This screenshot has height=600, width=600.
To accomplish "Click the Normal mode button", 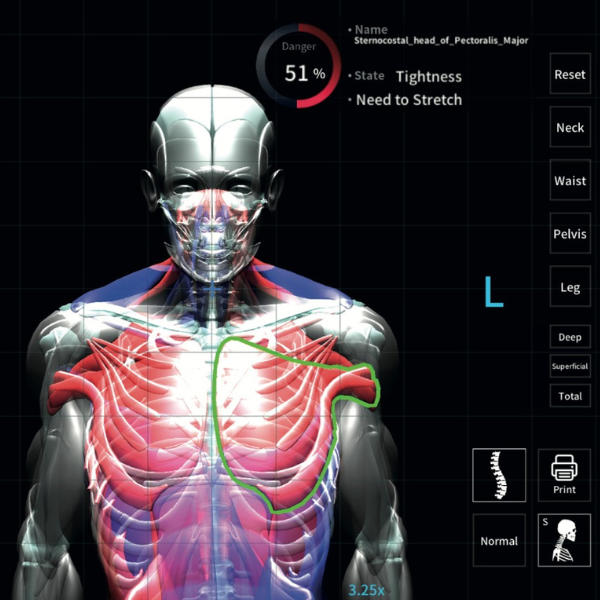I will pos(499,541).
